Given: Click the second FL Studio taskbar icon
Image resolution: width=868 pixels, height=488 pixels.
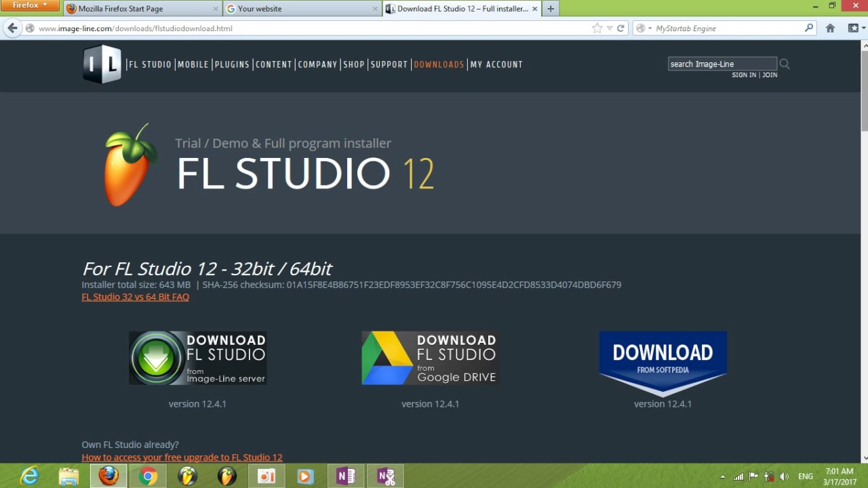Looking at the screenshot, I should pos(226,476).
